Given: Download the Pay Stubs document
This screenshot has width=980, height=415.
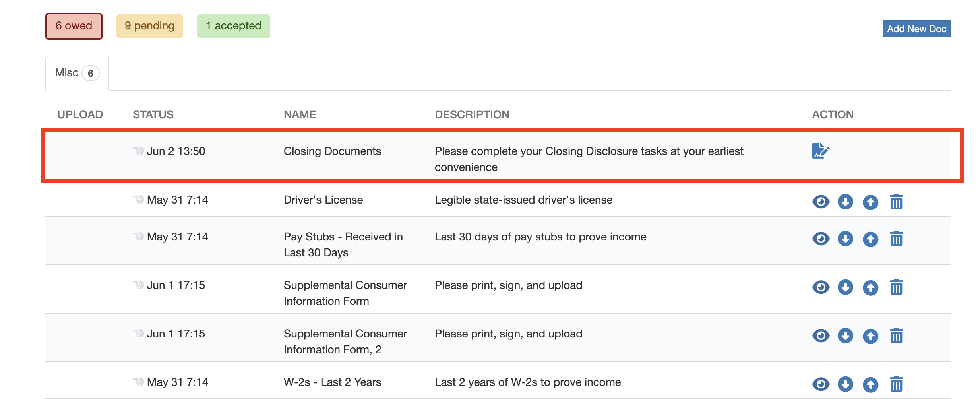Looking at the screenshot, I should pyautogui.click(x=845, y=239).
